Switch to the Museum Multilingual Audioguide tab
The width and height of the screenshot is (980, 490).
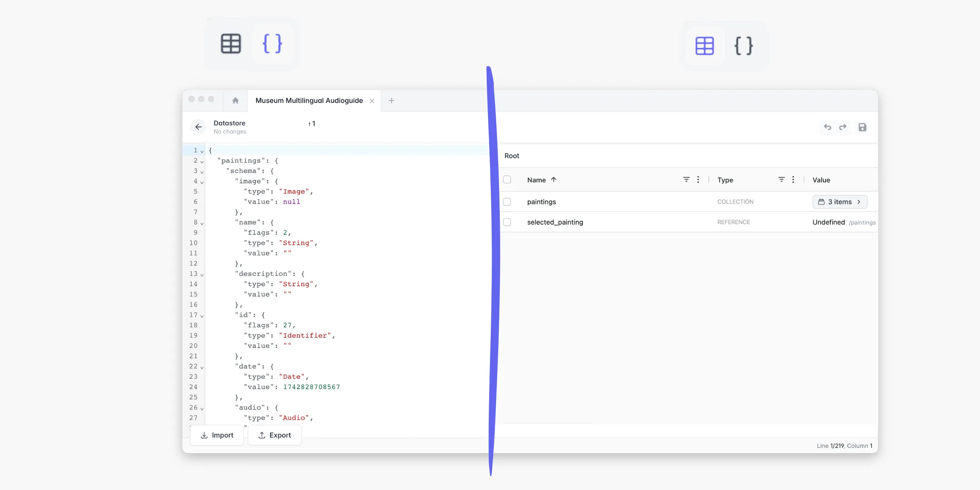click(309, 100)
